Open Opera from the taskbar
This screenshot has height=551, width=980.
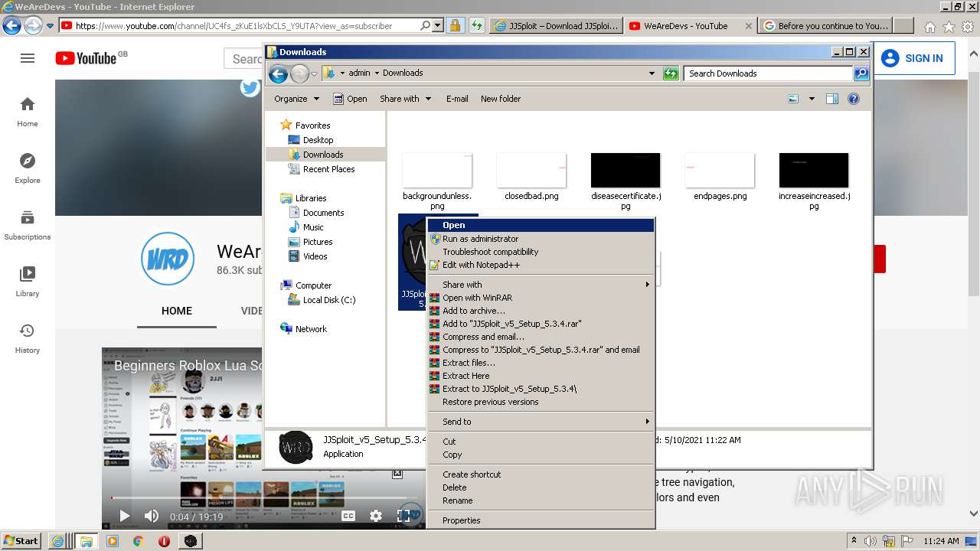point(164,541)
